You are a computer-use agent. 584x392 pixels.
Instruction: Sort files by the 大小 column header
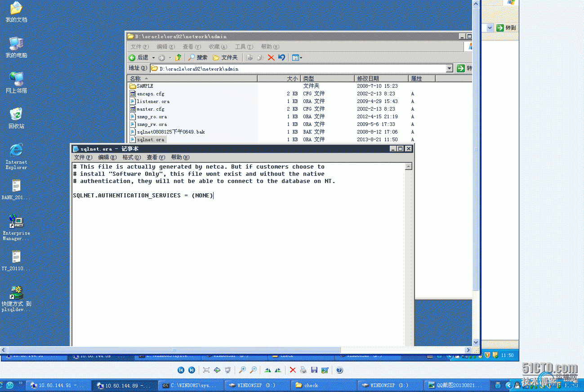click(x=279, y=79)
